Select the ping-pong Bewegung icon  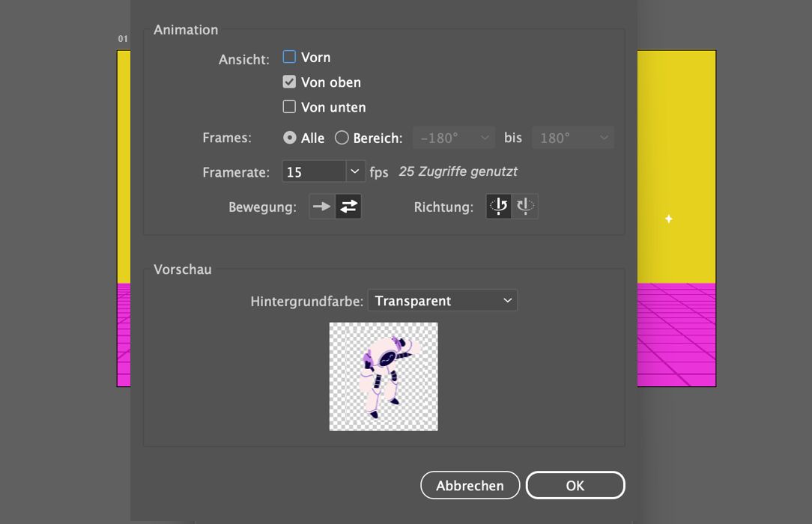347,207
